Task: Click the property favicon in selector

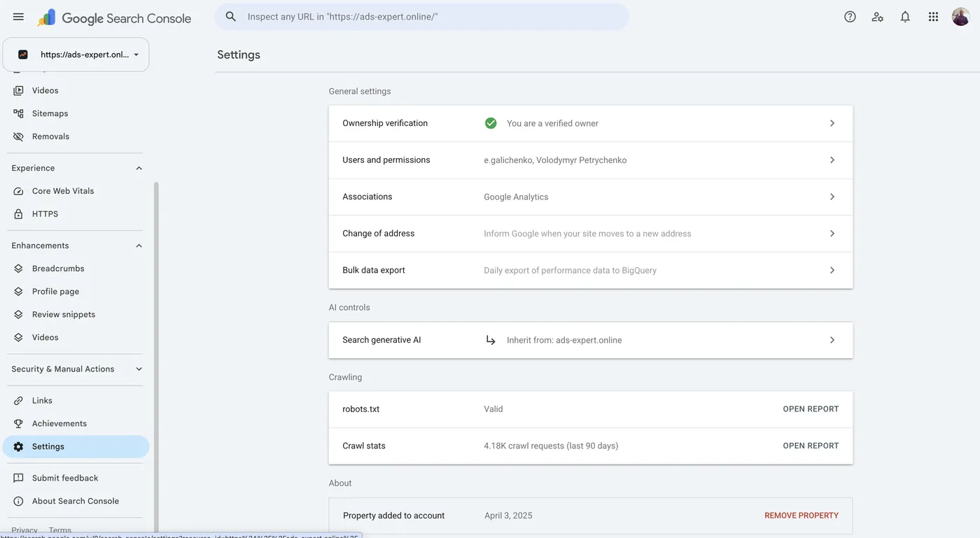Action: [23, 55]
